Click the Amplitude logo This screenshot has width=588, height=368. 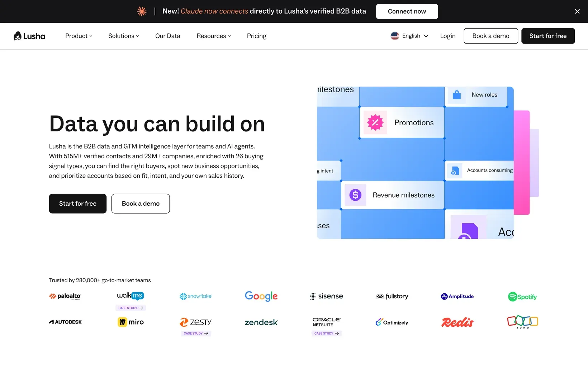click(457, 296)
